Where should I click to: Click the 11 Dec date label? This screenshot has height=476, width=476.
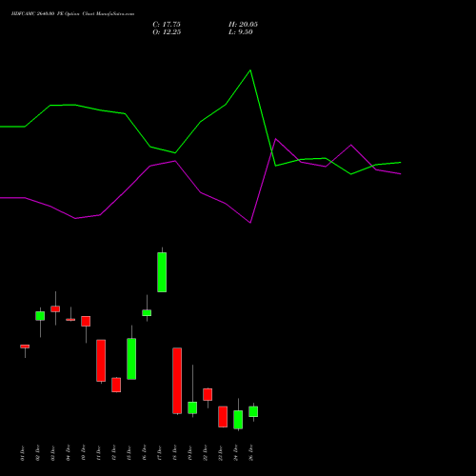point(98,453)
